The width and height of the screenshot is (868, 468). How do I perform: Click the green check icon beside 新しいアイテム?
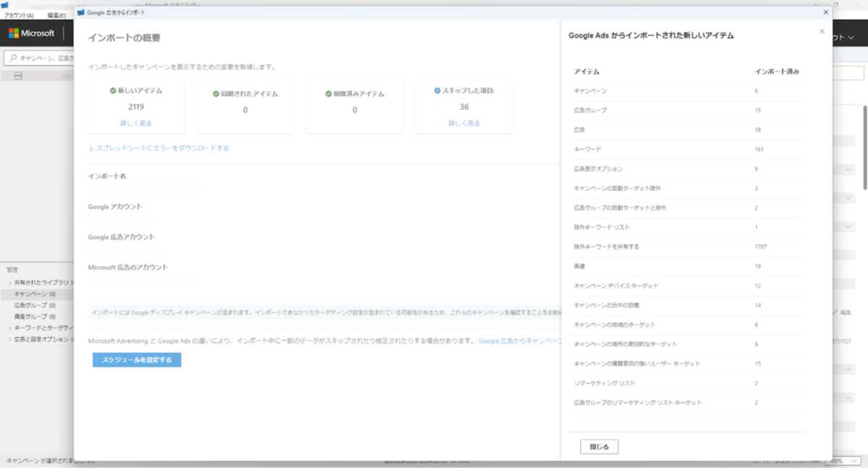(x=113, y=90)
